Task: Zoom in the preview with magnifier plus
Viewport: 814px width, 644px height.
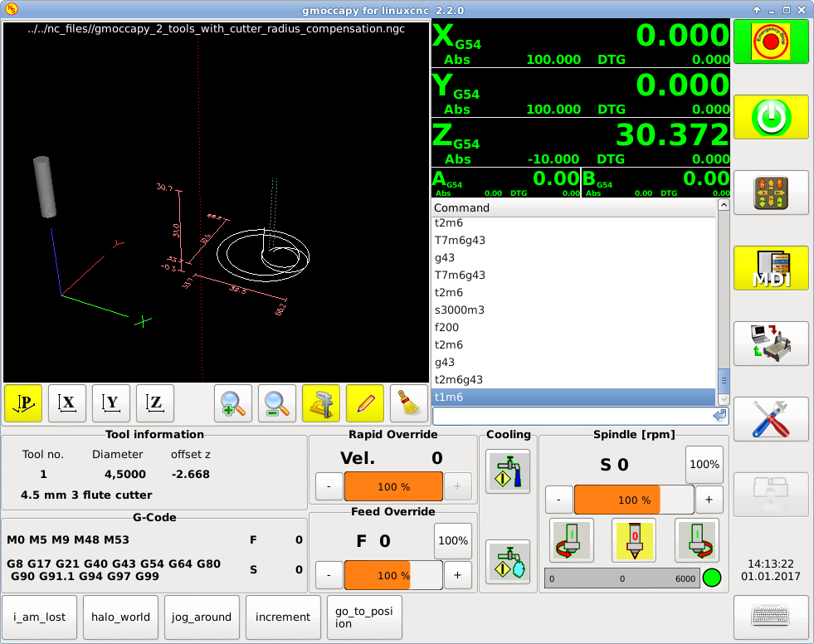Action: pos(233,403)
